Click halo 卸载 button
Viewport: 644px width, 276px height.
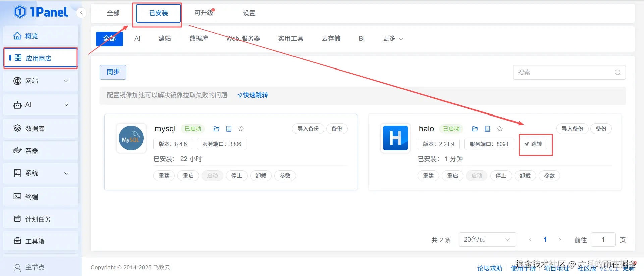[525, 176]
